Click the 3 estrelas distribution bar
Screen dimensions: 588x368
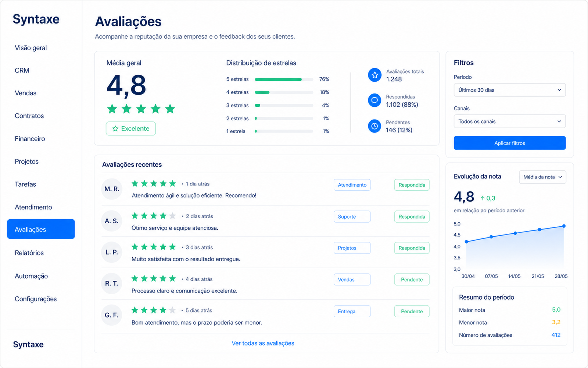(284, 105)
